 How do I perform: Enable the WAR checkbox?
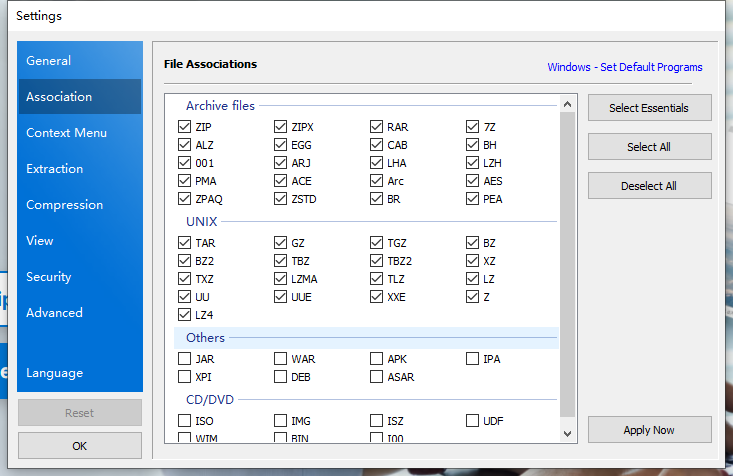[x=280, y=359]
